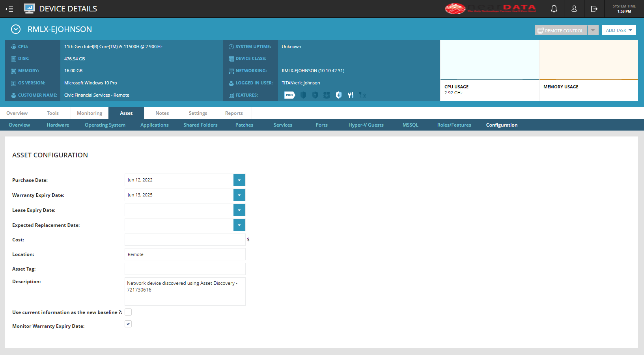This screenshot has height=355, width=644.
Task: Switch to the Monitoring tab
Action: tap(90, 113)
